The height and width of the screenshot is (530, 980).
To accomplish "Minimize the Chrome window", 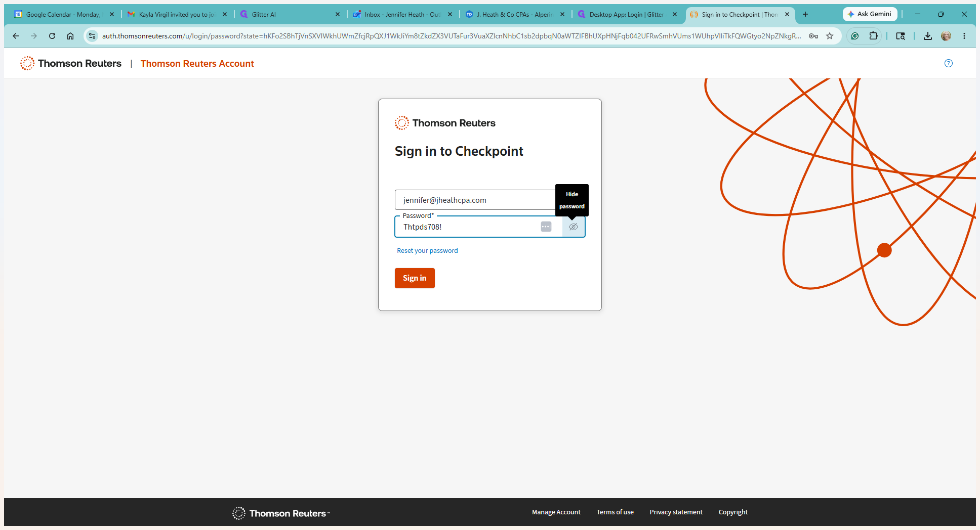I will pos(918,14).
